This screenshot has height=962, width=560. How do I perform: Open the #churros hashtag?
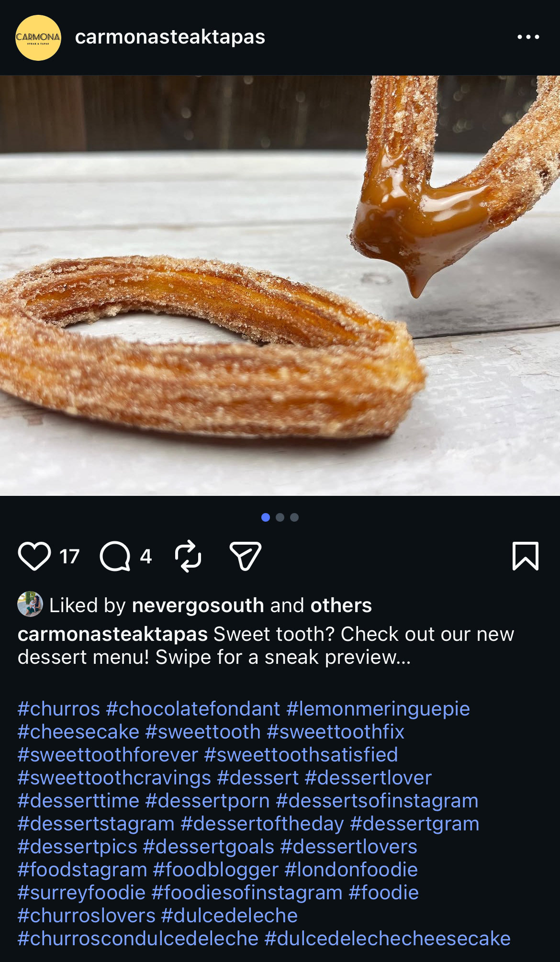coord(59,709)
